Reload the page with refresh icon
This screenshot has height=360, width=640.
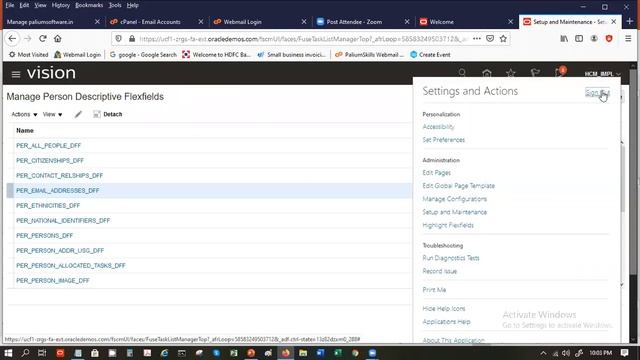click(42, 38)
